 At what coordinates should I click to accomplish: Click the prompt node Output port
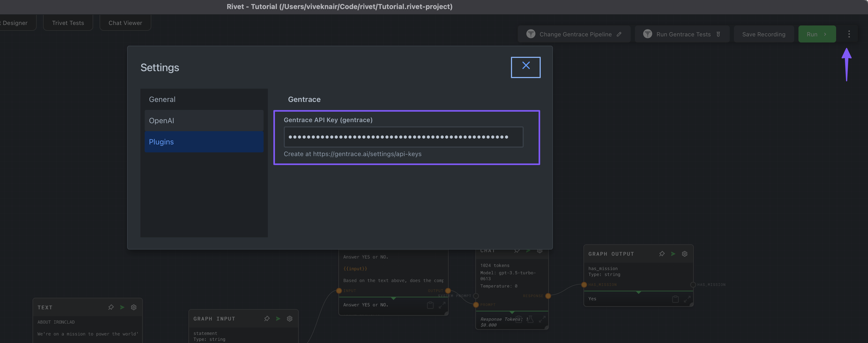tap(448, 290)
